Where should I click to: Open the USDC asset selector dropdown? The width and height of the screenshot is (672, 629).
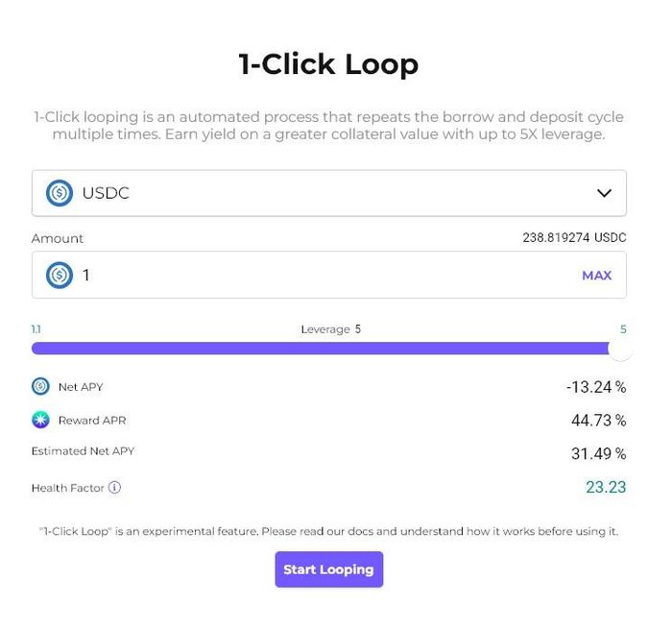pyautogui.click(x=328, y=193)
